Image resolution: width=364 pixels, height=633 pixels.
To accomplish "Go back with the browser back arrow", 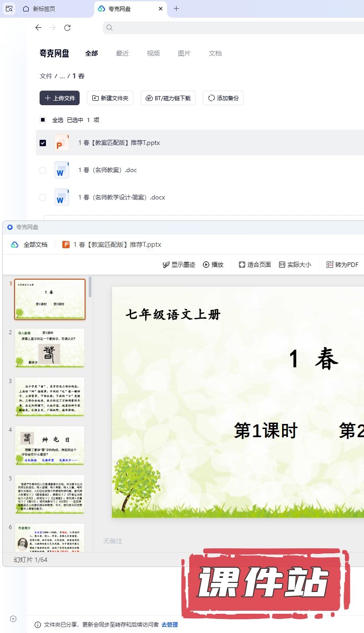I will (x=38, y=28).
